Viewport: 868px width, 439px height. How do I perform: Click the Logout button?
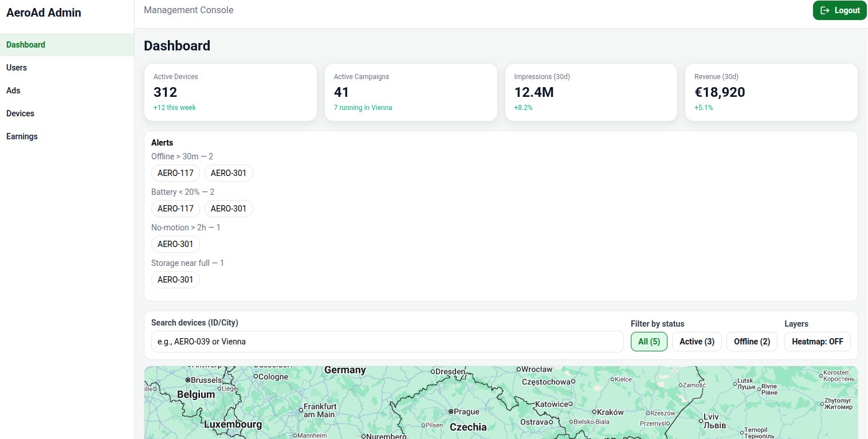click(839, 10)
